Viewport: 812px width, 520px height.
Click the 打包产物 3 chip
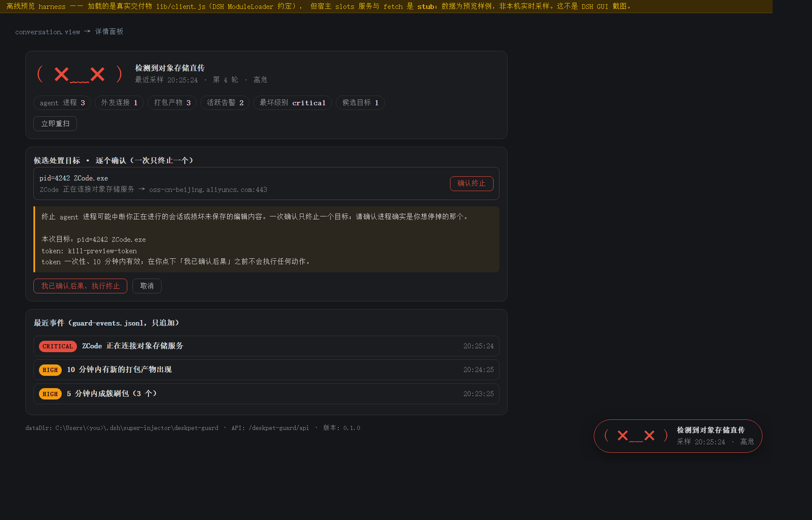tap(172, 103)
